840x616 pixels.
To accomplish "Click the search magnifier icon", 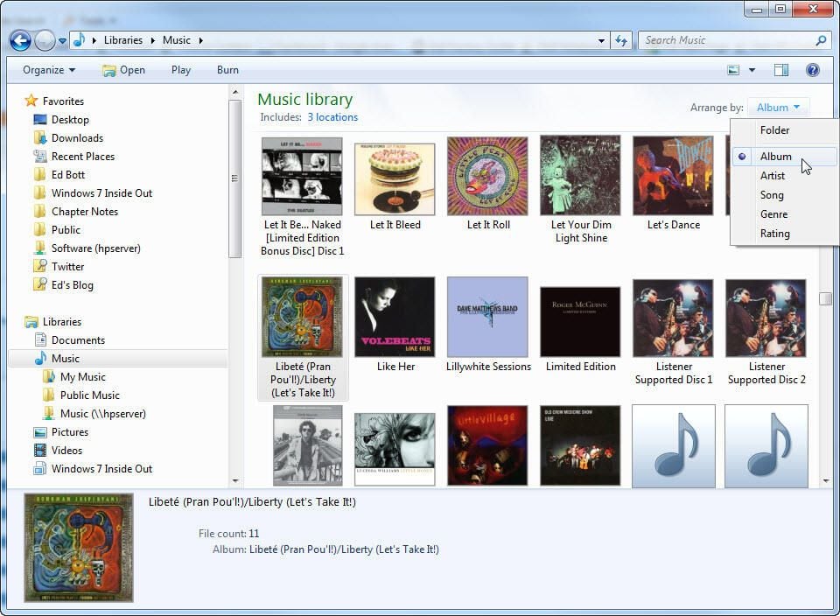I will click(x=821, y=40).
